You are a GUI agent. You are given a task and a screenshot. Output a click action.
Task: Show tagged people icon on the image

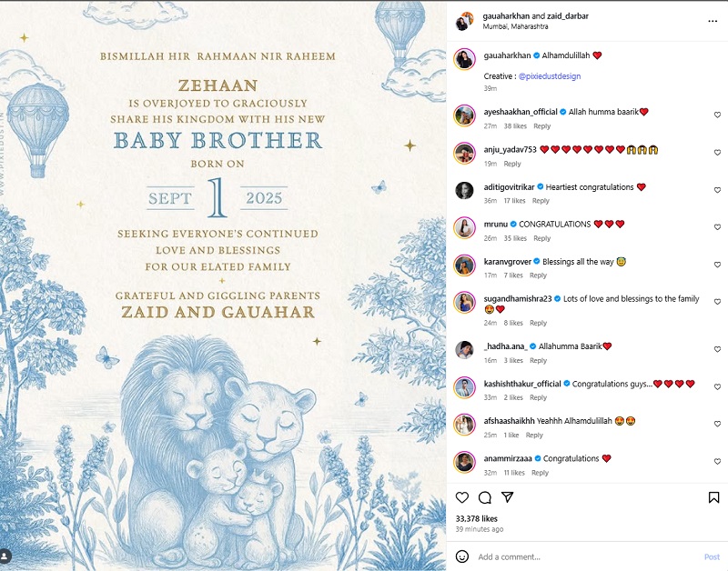(7, 555)
